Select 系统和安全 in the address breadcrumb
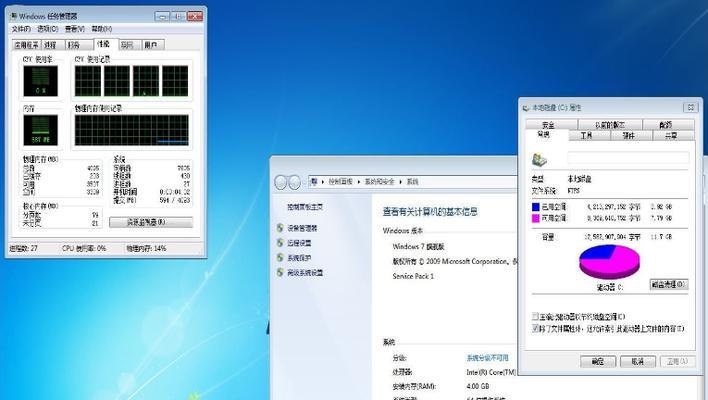The width and height of the screenshot is (708, 400). point(379,181)
